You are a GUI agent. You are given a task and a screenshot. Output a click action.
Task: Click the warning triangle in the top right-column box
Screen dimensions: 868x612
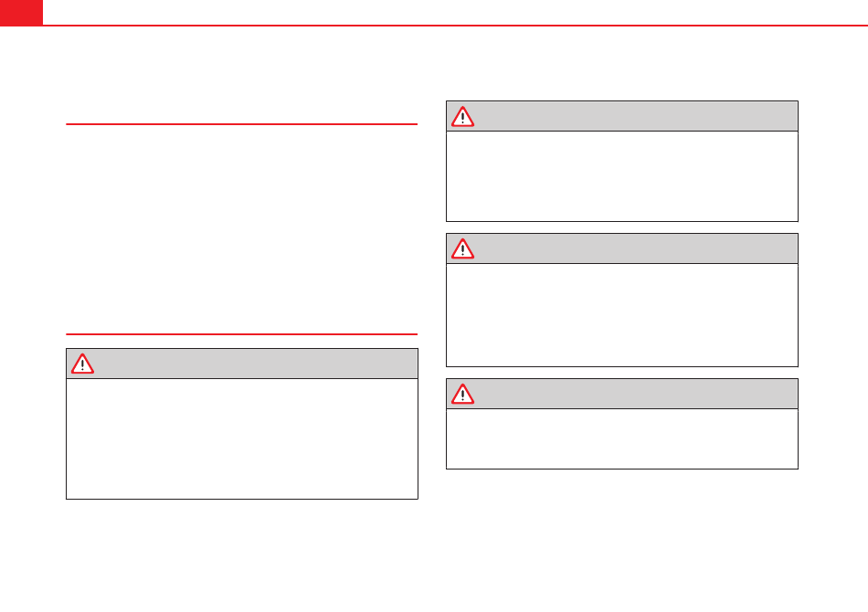(463, 117)
